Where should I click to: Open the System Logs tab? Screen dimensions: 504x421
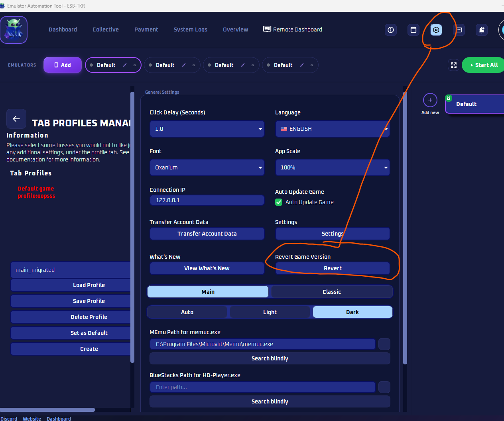(x=191, y=30)
